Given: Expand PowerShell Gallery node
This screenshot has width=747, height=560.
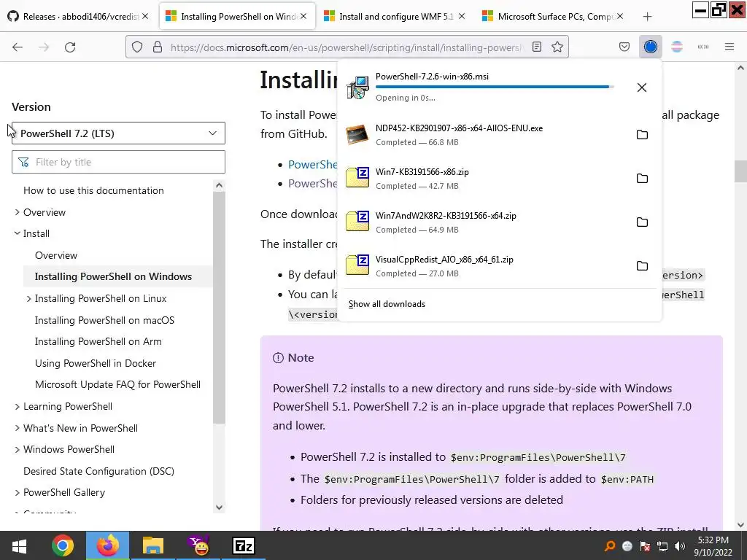Looking at the screenshot, I should (x=18, y=492).
